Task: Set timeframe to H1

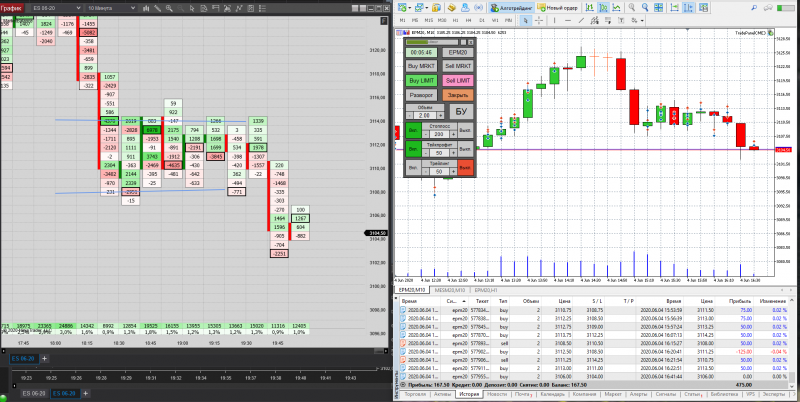Action: pos(456,20)
